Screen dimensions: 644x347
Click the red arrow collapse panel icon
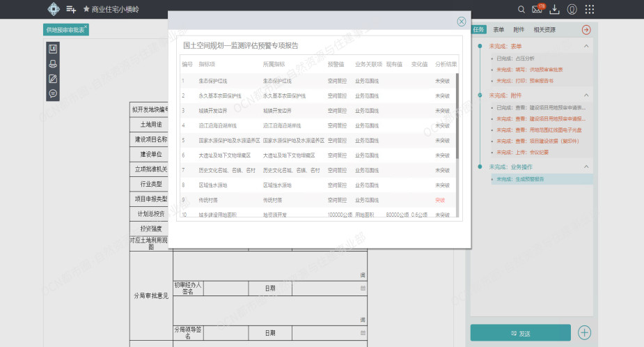(586, 30)
